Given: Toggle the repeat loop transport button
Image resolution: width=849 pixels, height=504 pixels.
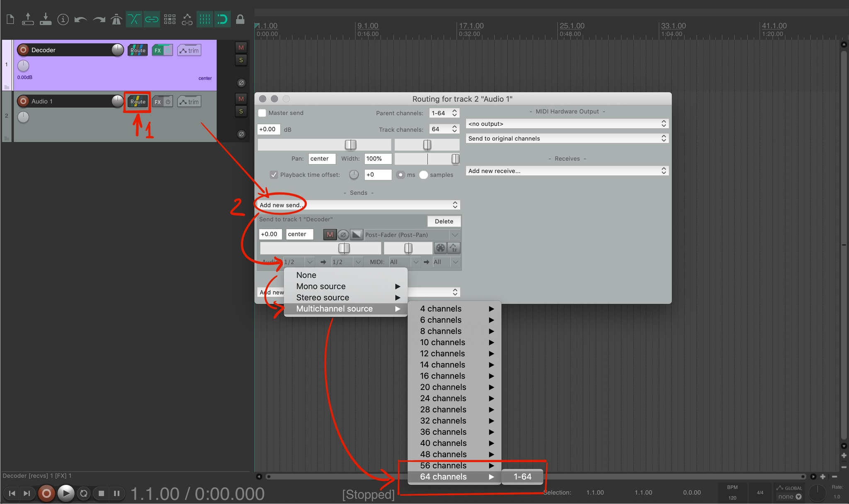Looking at the screenshot, I should click(84, 493).
